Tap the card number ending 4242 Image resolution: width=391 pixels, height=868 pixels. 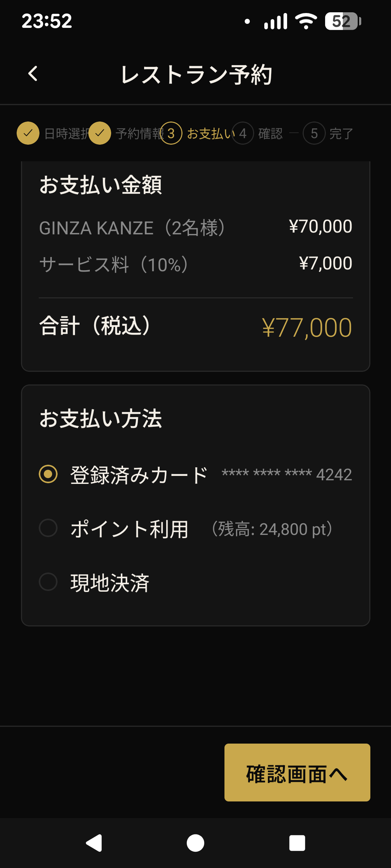pyautogui.click(x=287, y=475)
